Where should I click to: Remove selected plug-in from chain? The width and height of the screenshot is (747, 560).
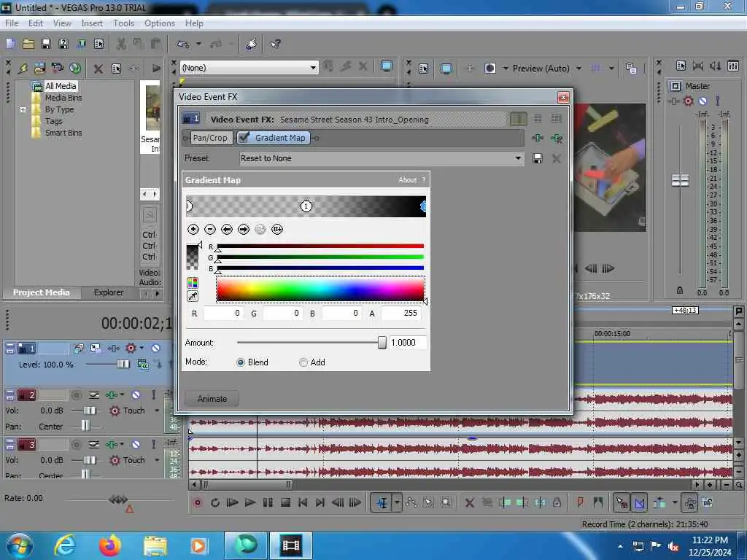(556, 138)
